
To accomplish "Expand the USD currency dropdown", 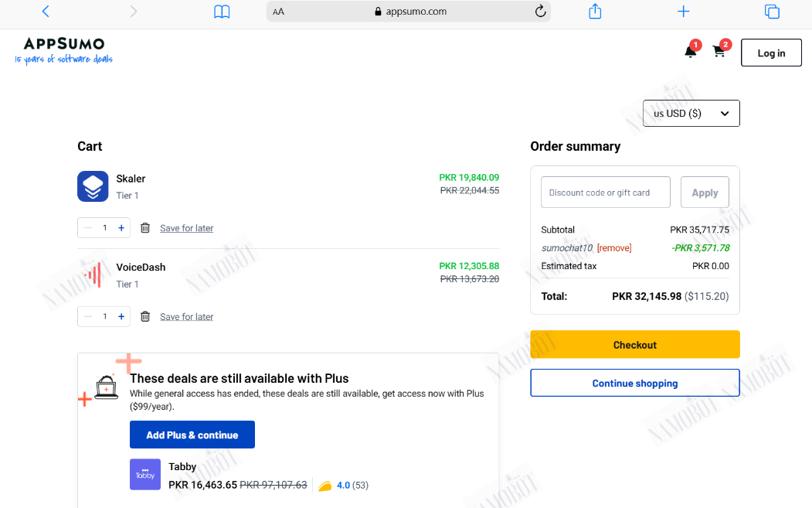I will pyautogui.click(x=691, y=113).
